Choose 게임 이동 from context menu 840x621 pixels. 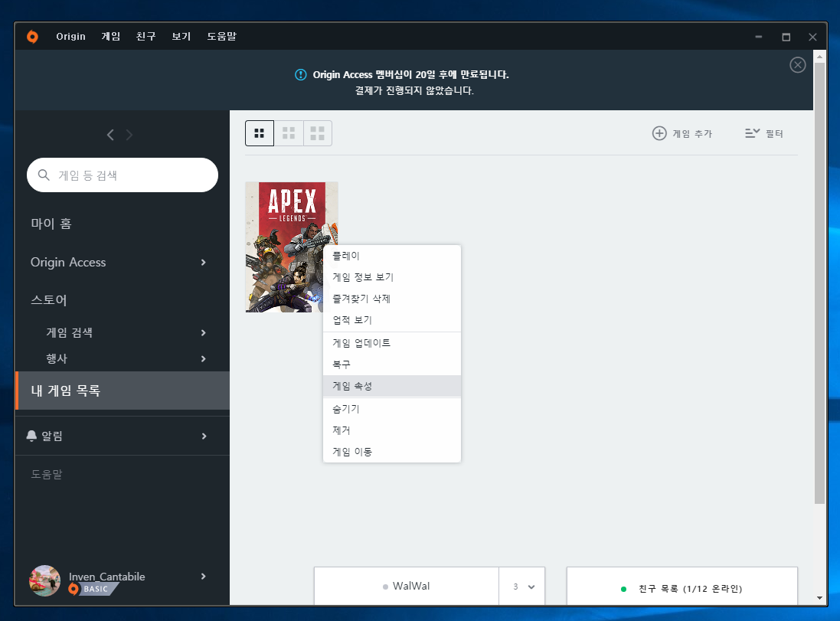tap(392, 452)
